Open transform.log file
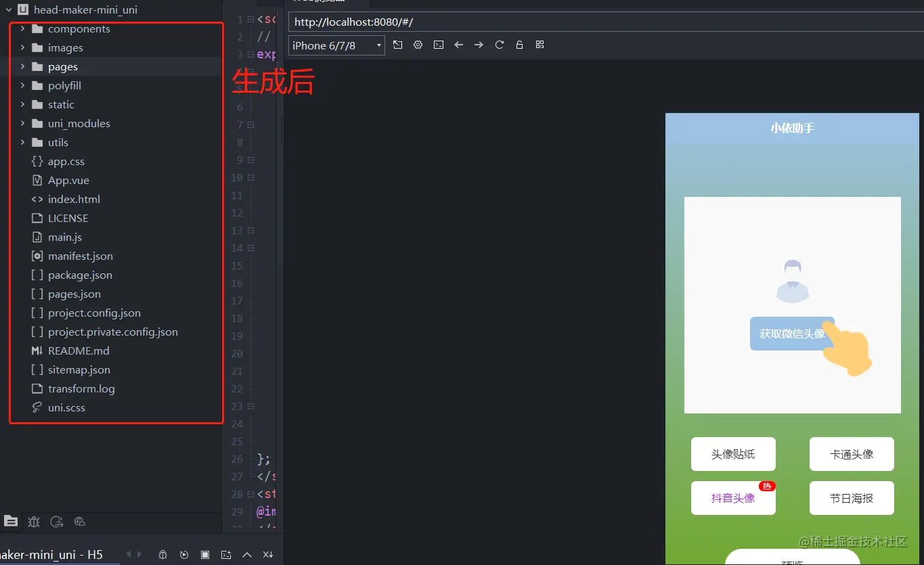The height and width of the screenshot is (565, 924). 81,389
